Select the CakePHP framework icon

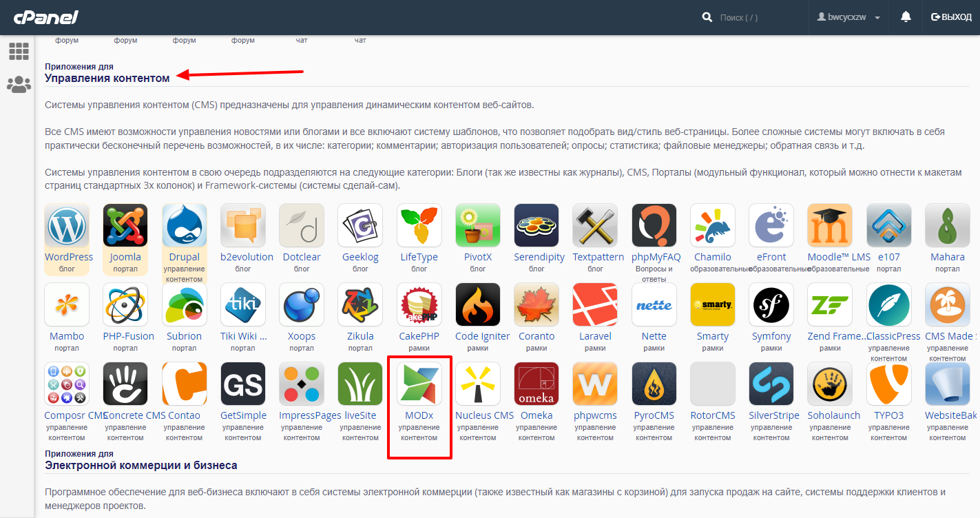[x=419, y=305]
